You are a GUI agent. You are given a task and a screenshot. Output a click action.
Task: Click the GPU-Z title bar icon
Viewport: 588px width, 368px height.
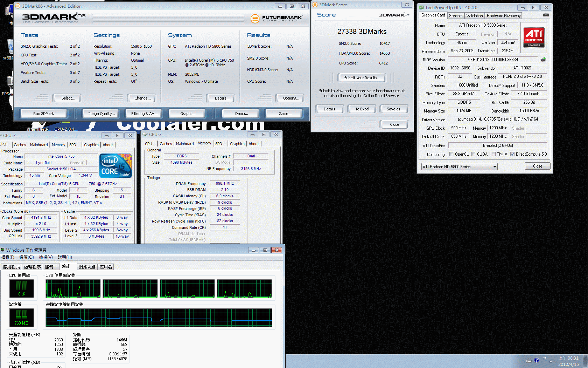[x=421, y=7]
